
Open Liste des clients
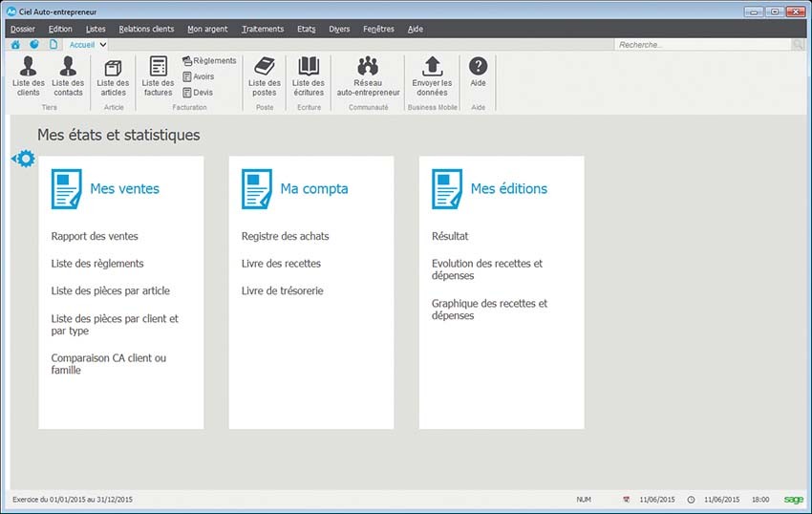pyautogui.click(x=28, y=76)
